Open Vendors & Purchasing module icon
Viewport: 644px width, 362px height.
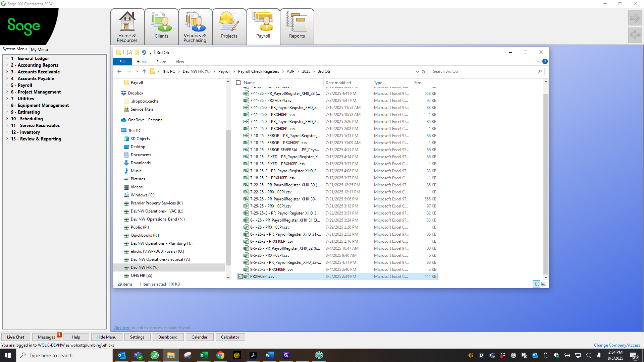coord(195,27)
